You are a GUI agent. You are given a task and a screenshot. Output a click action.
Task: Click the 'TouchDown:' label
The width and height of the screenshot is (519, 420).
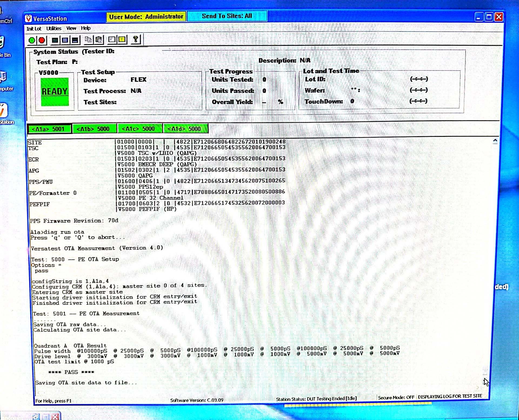click(x=324, y=101)
